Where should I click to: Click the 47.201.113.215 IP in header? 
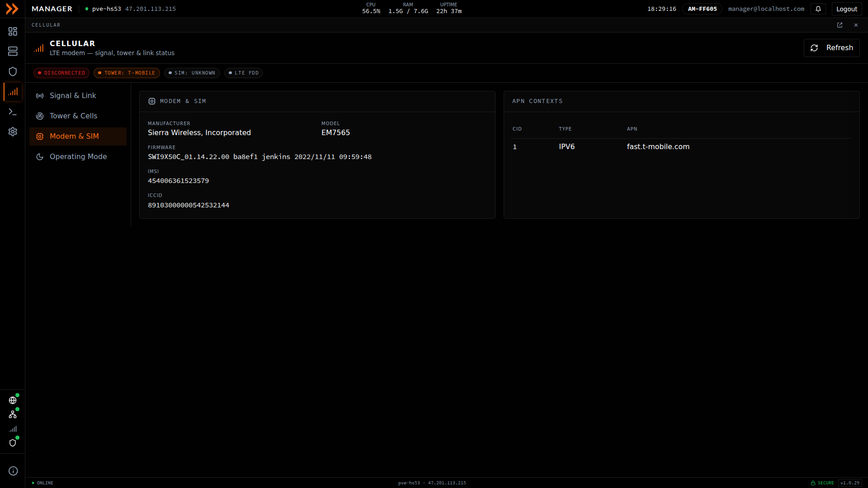[151, 9]
